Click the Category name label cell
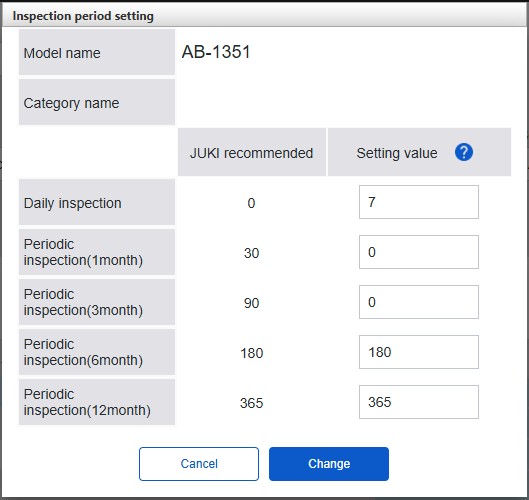529x500 pixels. click(x=97, y=102)
